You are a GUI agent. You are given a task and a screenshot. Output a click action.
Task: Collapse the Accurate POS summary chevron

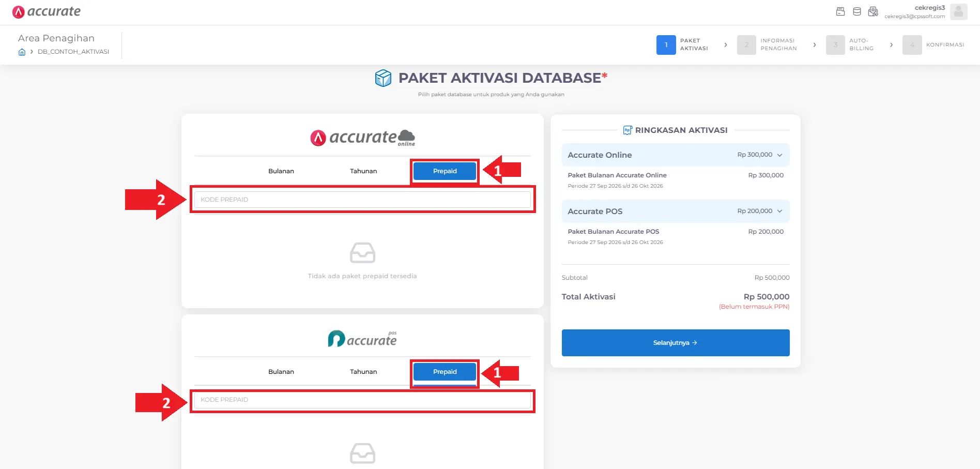779,211
